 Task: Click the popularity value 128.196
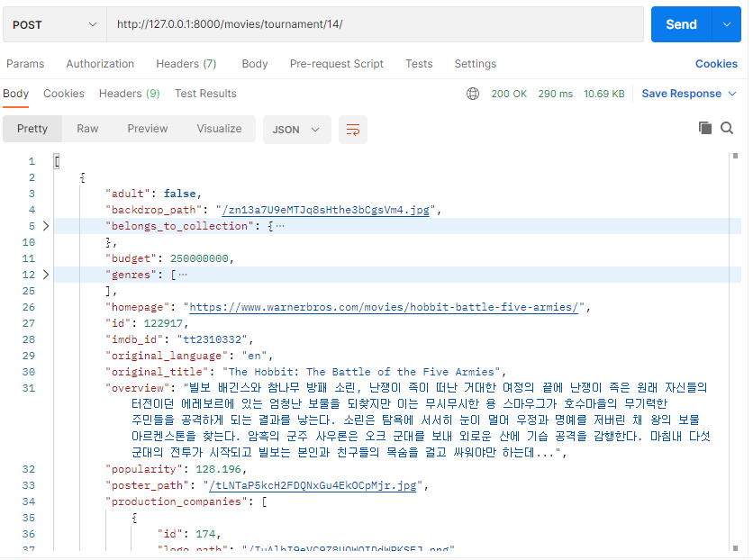(x=219, y=469)
